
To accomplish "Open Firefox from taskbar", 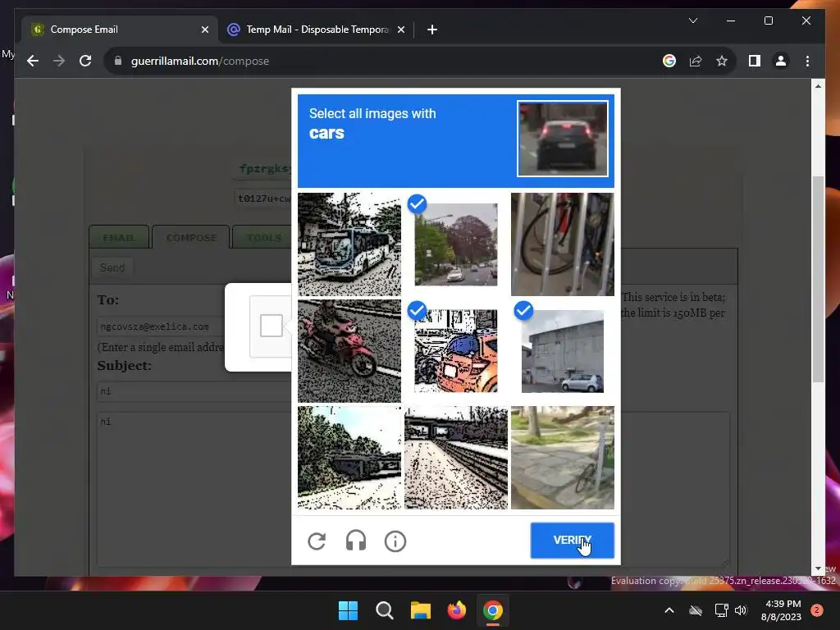I will click(x=456, y=610).
